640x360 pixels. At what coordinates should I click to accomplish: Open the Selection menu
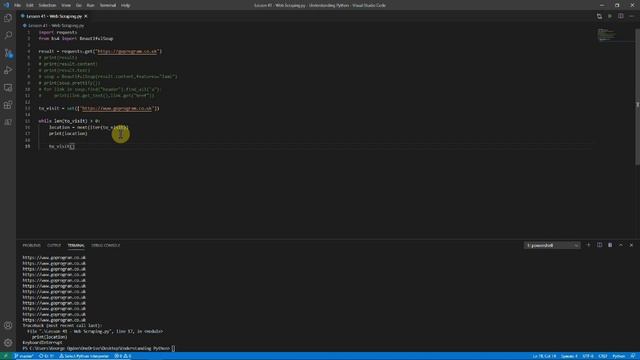point(47,5)
